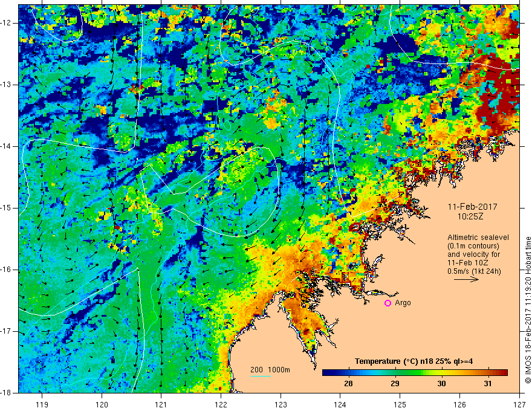This screenshot has width=532, height=411.
Task: Click the longitude axis label 126
Action: pos(459,404)
